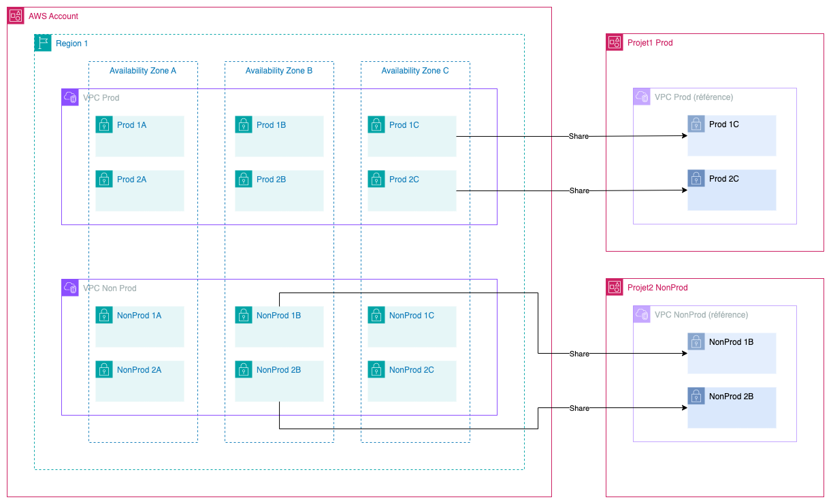Click the Share label pointing to NonProd 1B
Viewport: 831px width, 504px height.
tap(579, 354)
